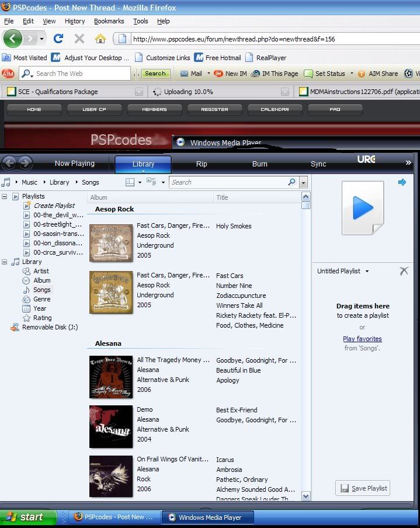This screenshot has width=420, height=528.
Task: Open RealPlayer bookmark
Action: point(266,58)
